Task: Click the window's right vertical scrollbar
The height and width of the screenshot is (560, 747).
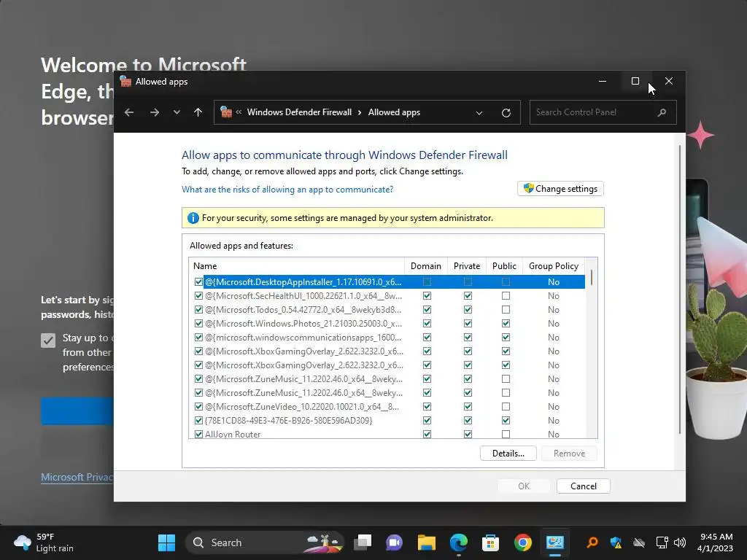Action: point(680,290)
